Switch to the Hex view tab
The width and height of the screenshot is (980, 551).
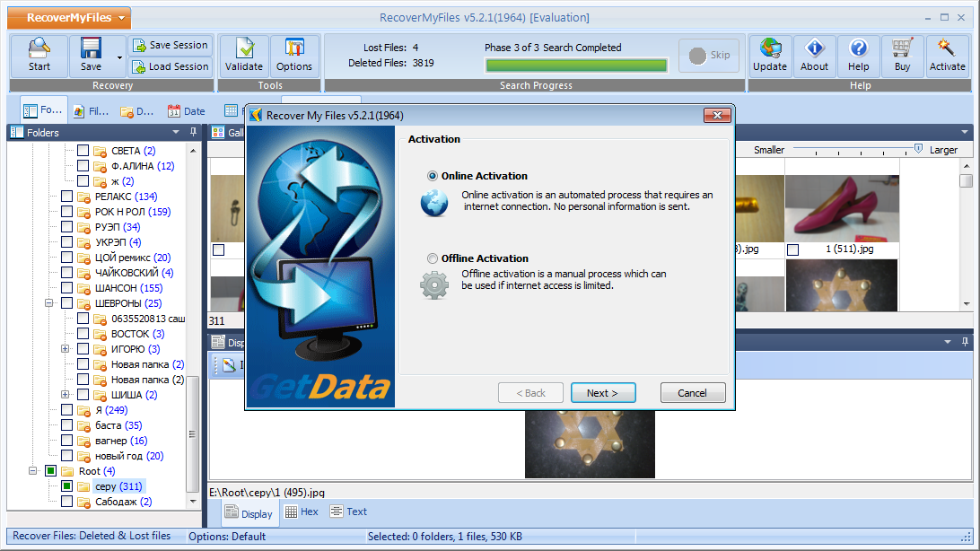tap(302, 512)
